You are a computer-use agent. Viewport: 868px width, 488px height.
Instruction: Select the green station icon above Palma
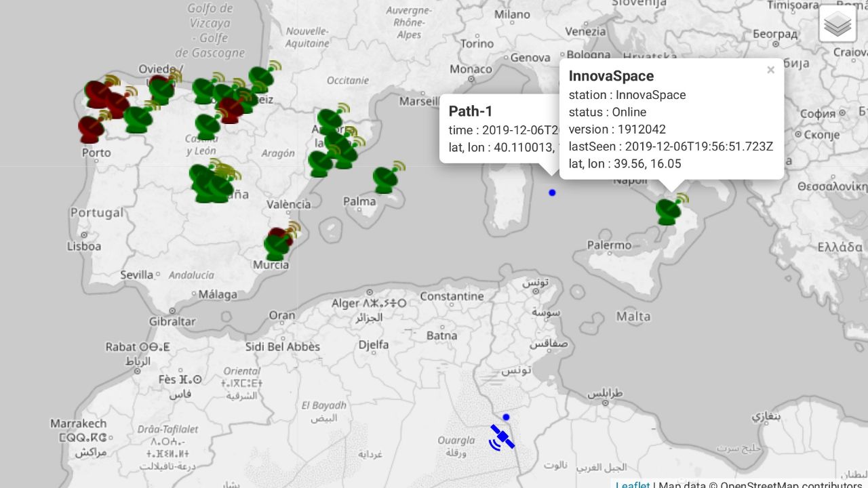(x=385, y=180)
